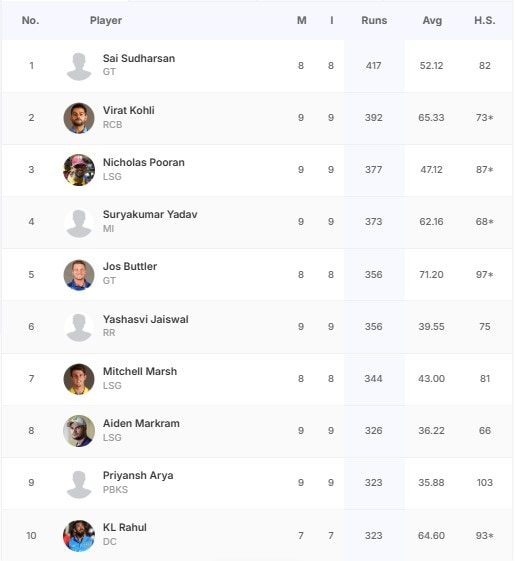Image resolution: width=515 pixels, height=561 pixels.
Task: Click the Suryakumar Yadav name link
Action: (x=150, y=214)
